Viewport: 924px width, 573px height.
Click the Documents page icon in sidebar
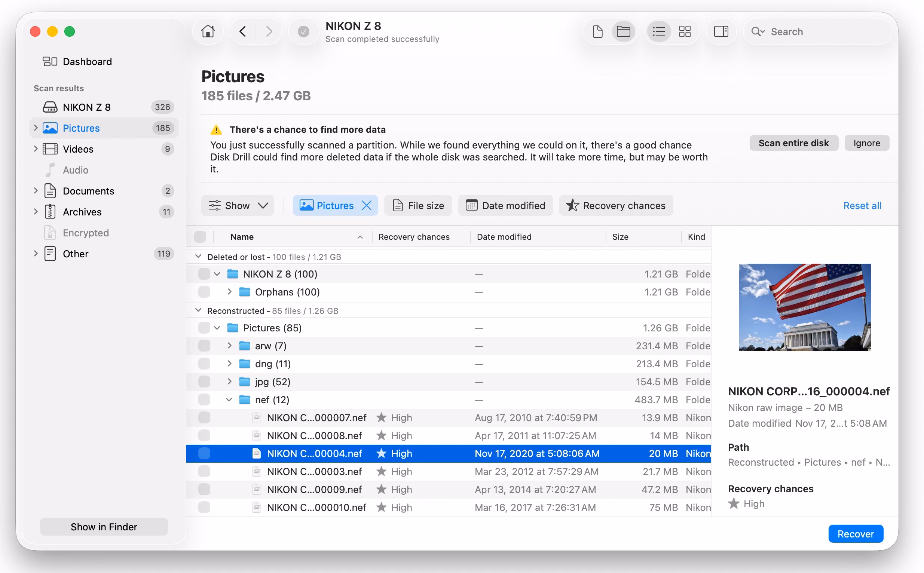[x=50, y=191]
